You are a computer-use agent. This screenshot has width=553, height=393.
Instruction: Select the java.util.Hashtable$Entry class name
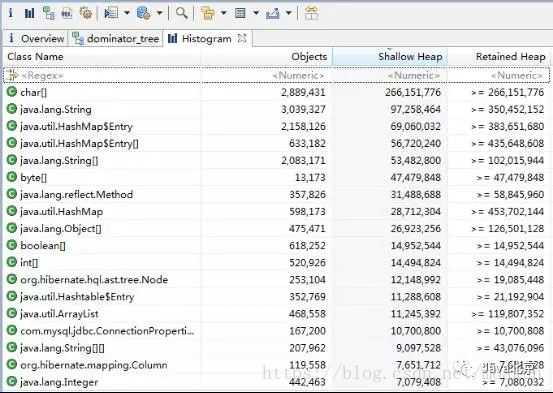[77, 297]
